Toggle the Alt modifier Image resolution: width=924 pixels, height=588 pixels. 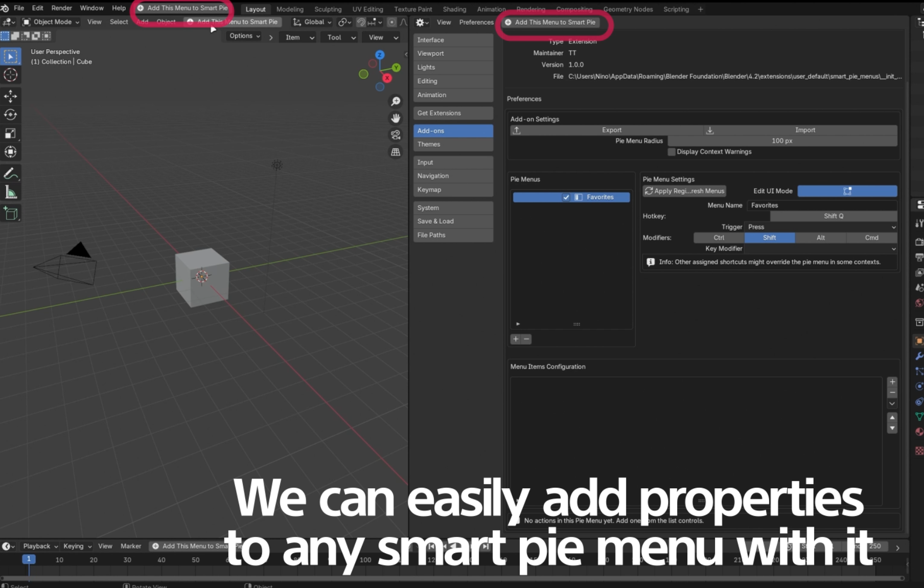(x=821, y=238)
